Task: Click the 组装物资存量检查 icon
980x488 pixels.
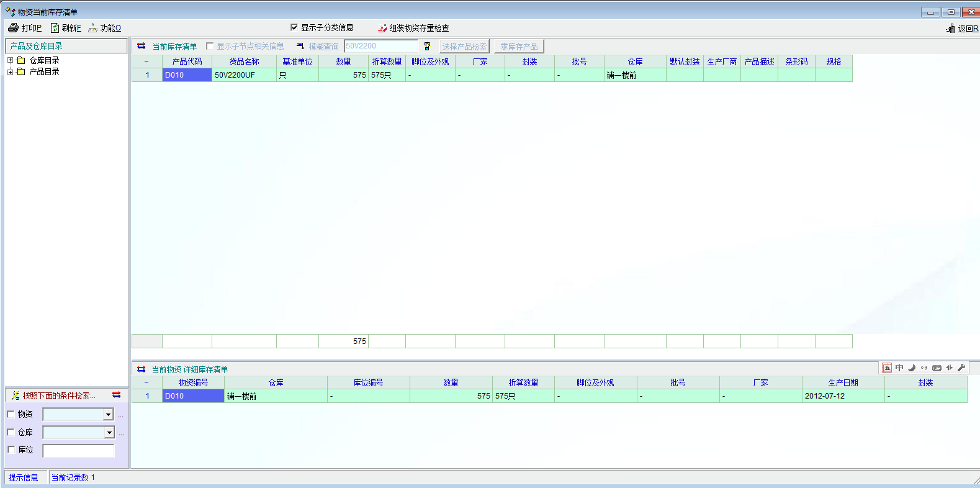Action: 382,28
